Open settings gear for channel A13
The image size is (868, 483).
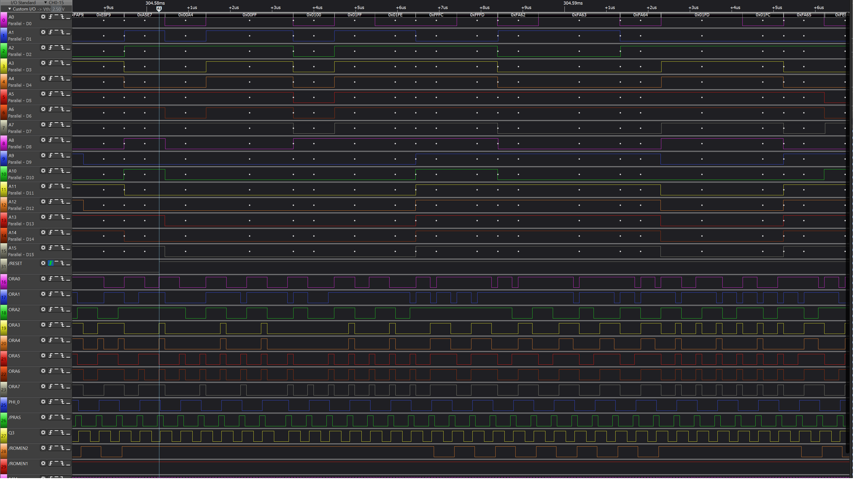(43, 217)
